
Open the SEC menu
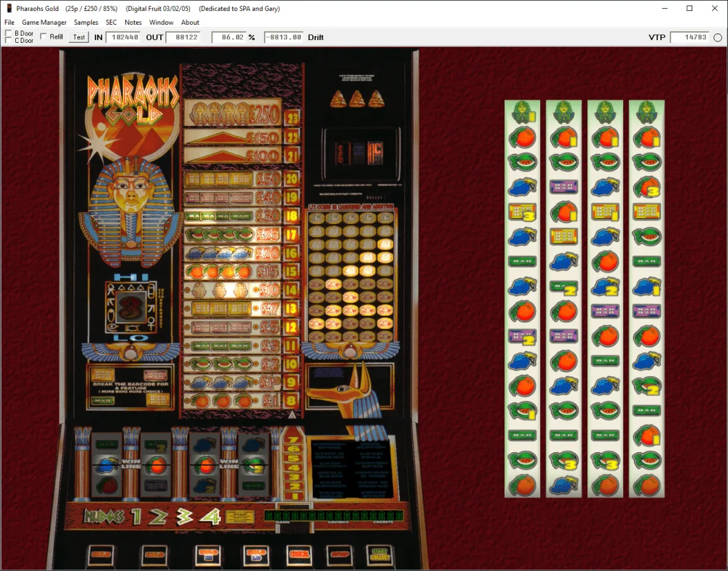coord(111,23)
